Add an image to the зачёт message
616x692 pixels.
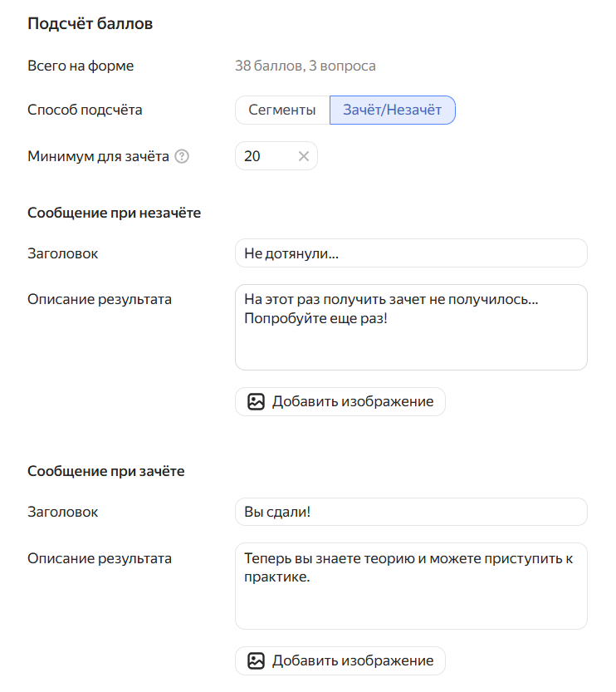(x=340, y=660)
